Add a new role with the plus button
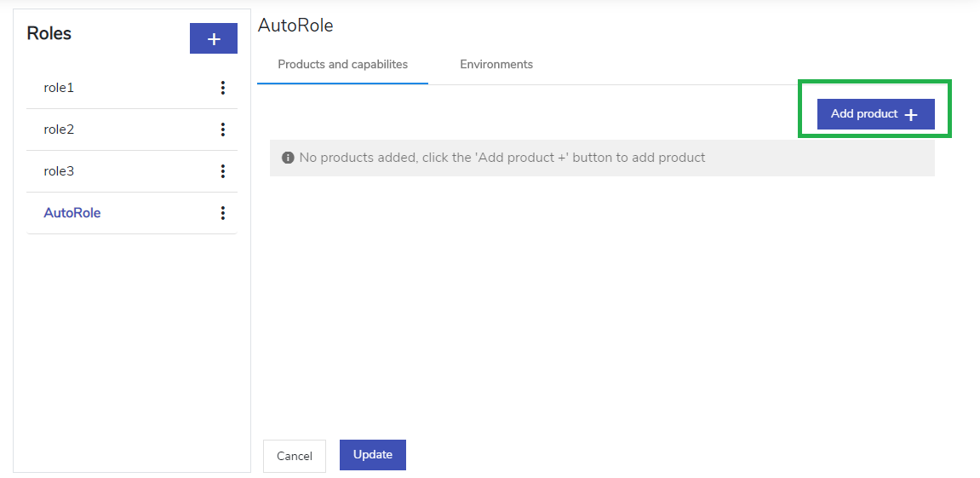 214,38
